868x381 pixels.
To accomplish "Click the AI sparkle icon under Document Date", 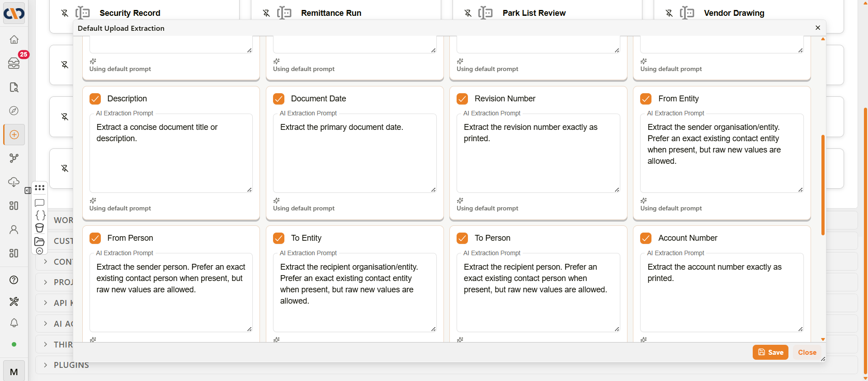I will point(277,200).
